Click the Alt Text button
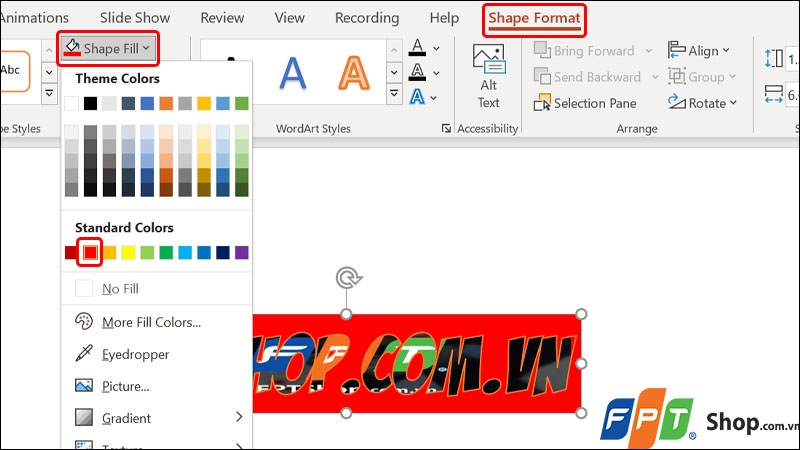The width and height of the screenshot is (800, 450). click(488, 76)
